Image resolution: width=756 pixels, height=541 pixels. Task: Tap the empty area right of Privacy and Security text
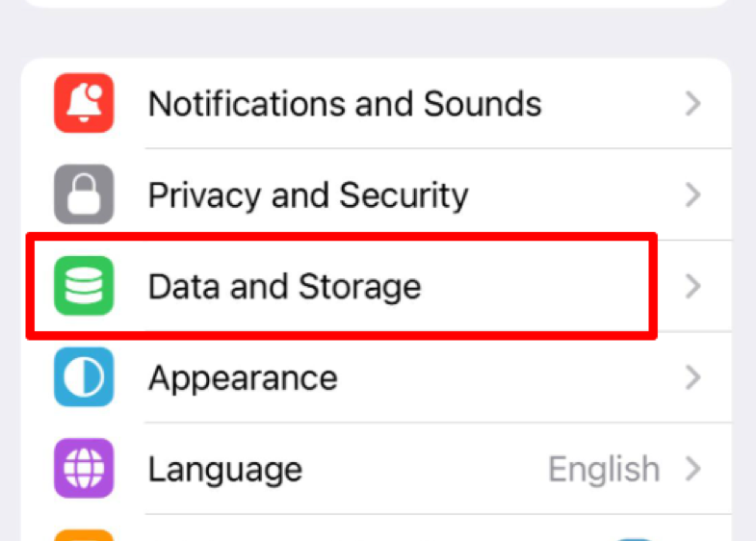point(576,194)
